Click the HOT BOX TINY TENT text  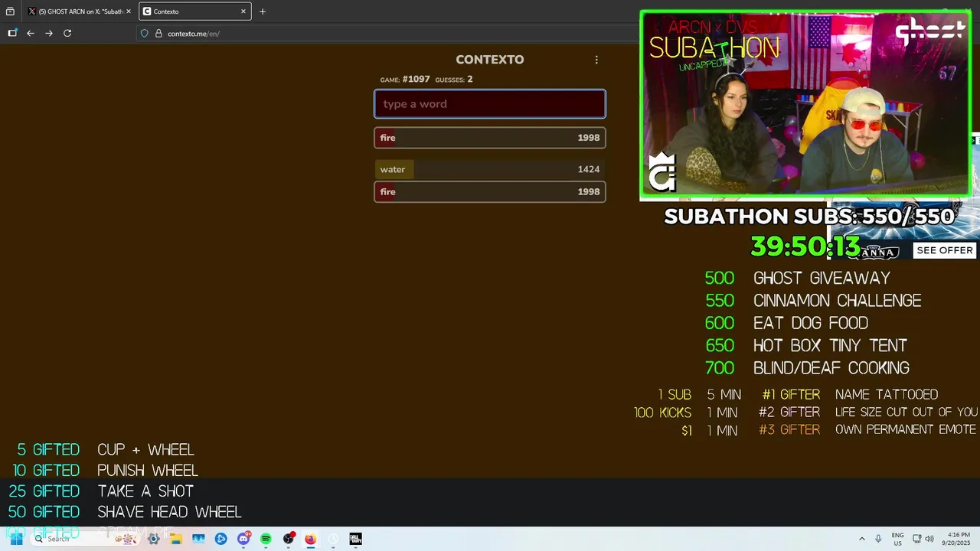[x=830, y=346]
